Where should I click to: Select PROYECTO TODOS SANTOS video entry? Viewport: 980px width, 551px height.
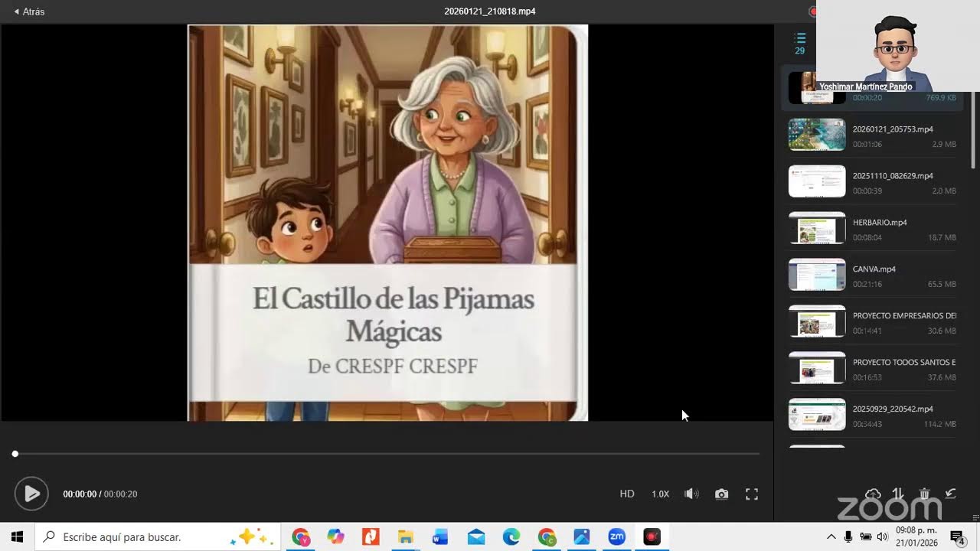[x=872, y=368]
